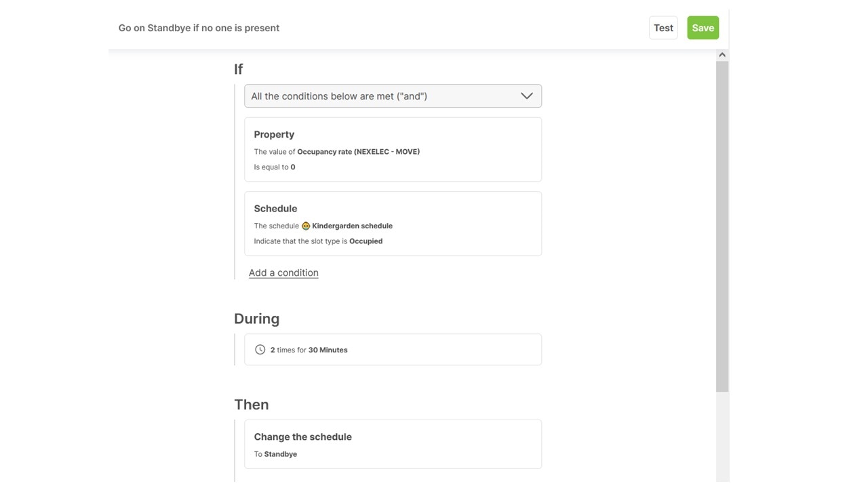Click the Standbye target schedule value

[281, 454]
